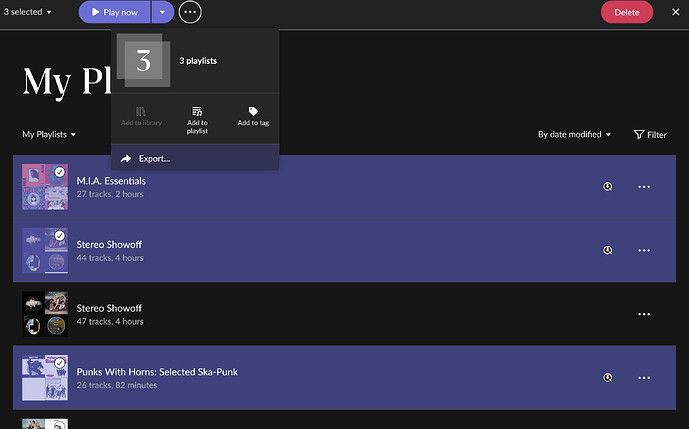Open the Play now dropdown arrow
Screen dimensions: 689x429
point(162,12)
